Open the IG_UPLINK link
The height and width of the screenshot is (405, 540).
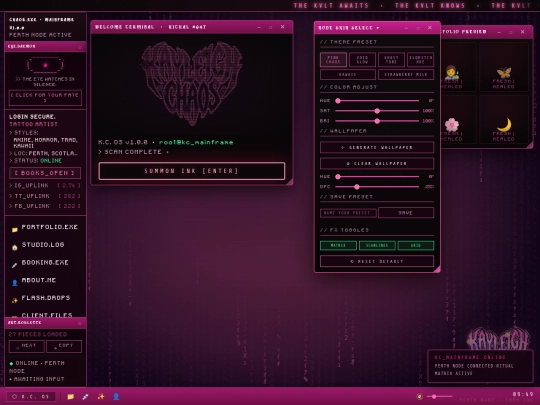(45, 186)
